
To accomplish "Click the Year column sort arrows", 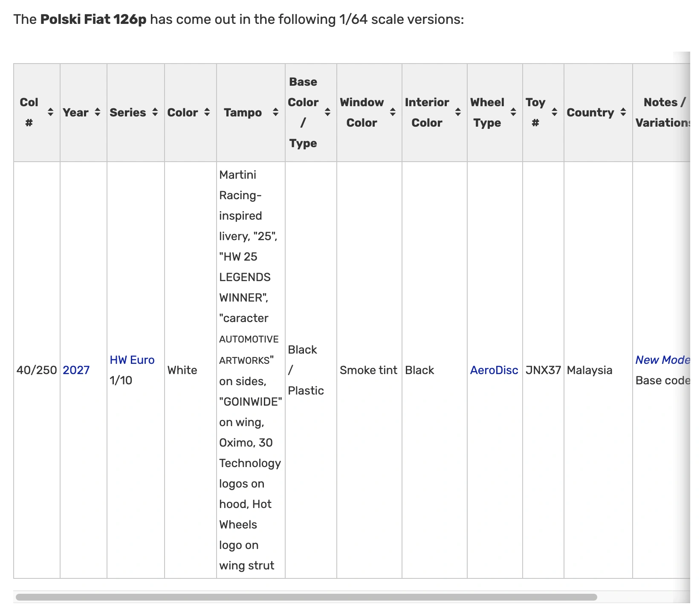I will point(98,113).
